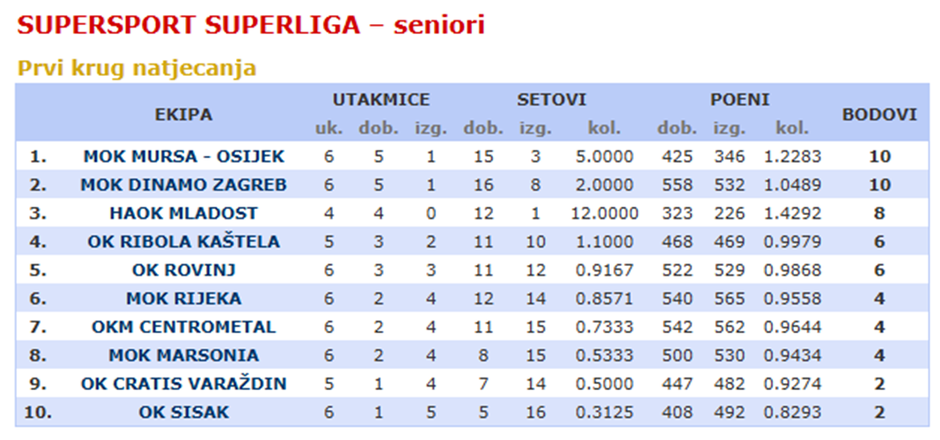
Task: Click the Prvi krug natjecanja heading
Action: [137, 68]
